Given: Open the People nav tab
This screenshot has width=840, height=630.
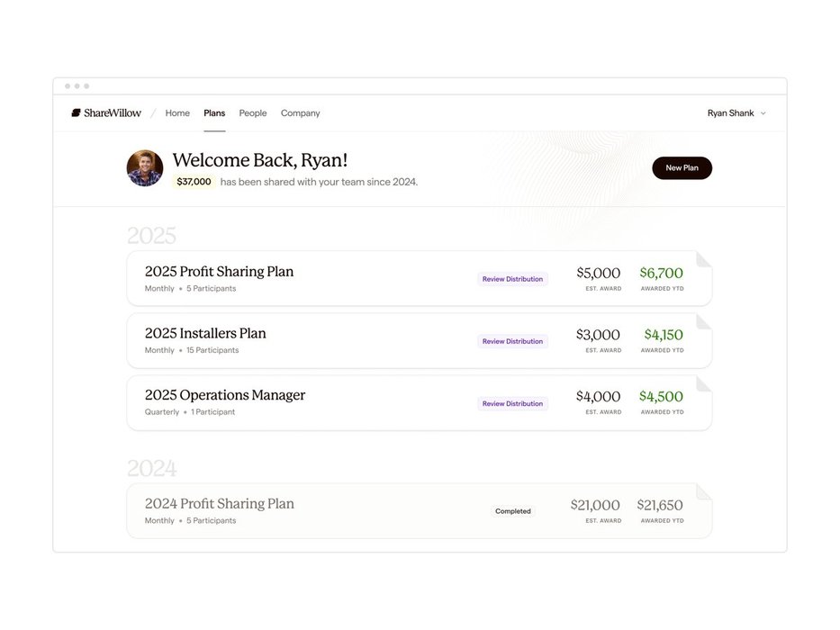Looking at the screenshot, I should 253,113.
